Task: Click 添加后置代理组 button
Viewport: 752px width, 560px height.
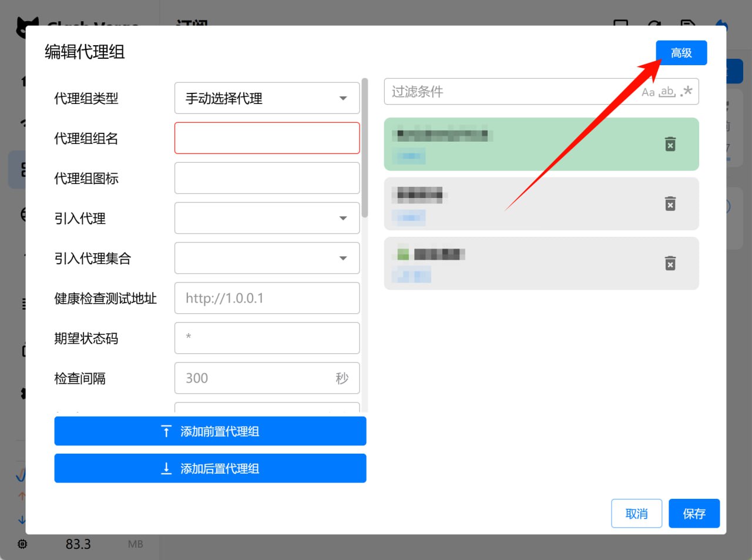Action: point(210,468)
